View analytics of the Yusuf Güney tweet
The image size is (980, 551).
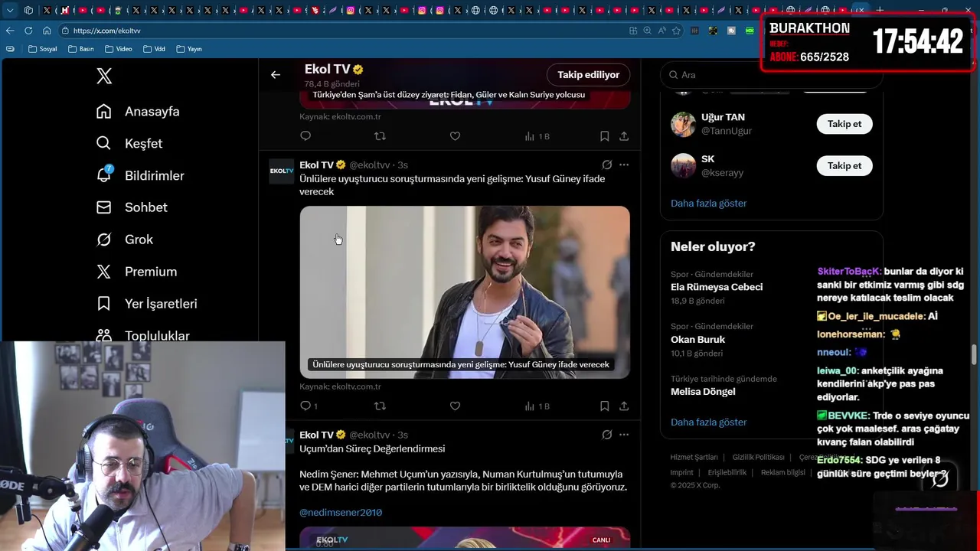[537, 406]
